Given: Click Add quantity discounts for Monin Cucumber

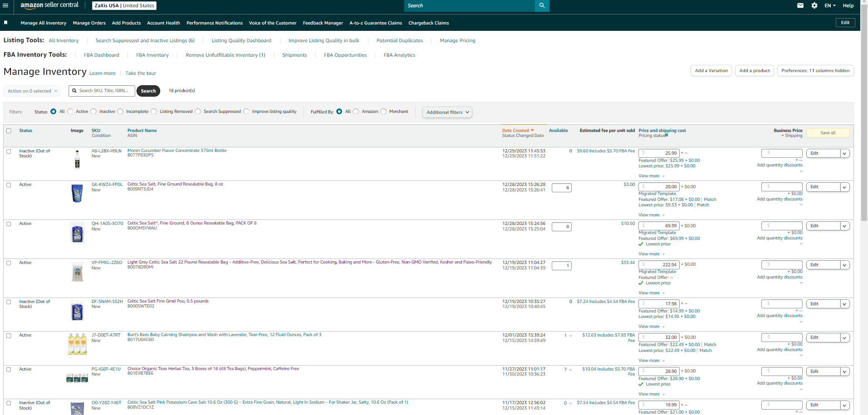Looking at the screenshot, I should tap(780, 165).
